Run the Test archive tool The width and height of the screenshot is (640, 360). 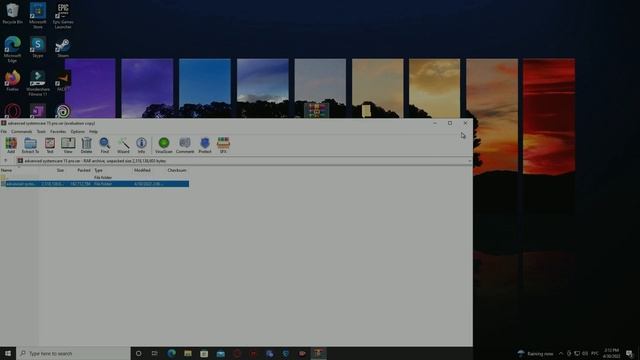[x=50, y=145]
